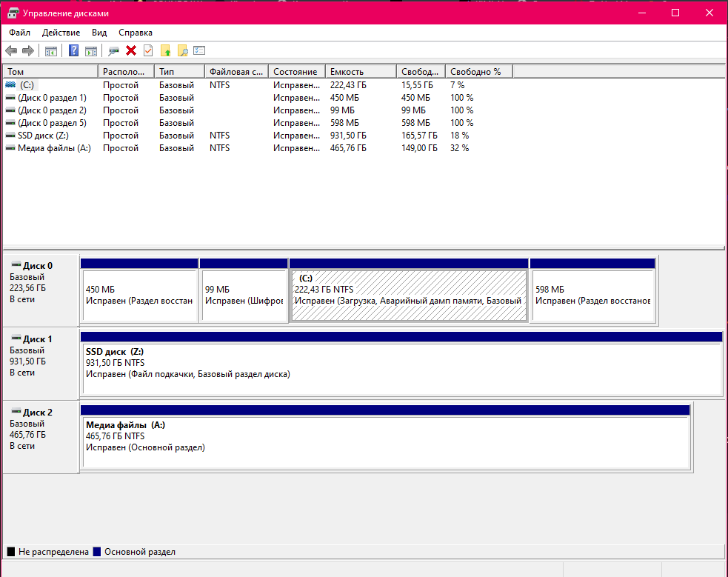Screen dimensions: 728x577
Task: Sort by the Состояние column header
Action: 297,72
